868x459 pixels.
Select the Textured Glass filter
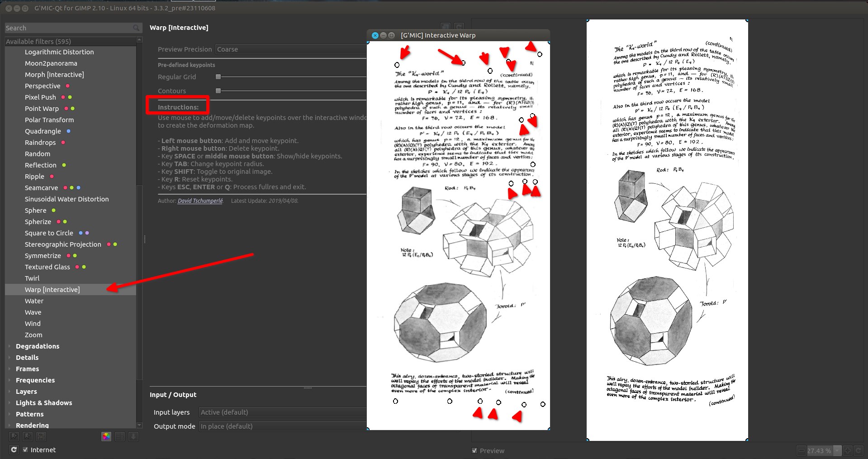tap(47, 267)
